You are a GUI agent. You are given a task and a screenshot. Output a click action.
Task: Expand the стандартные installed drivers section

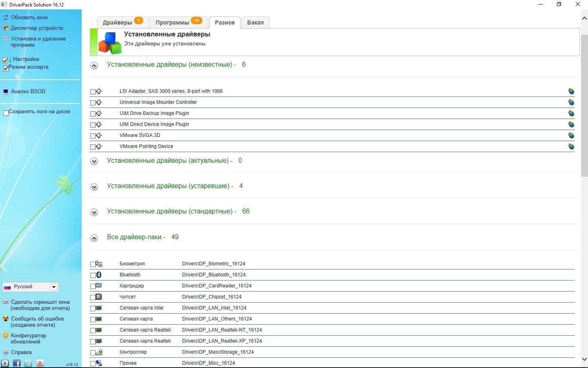[94, 212]
